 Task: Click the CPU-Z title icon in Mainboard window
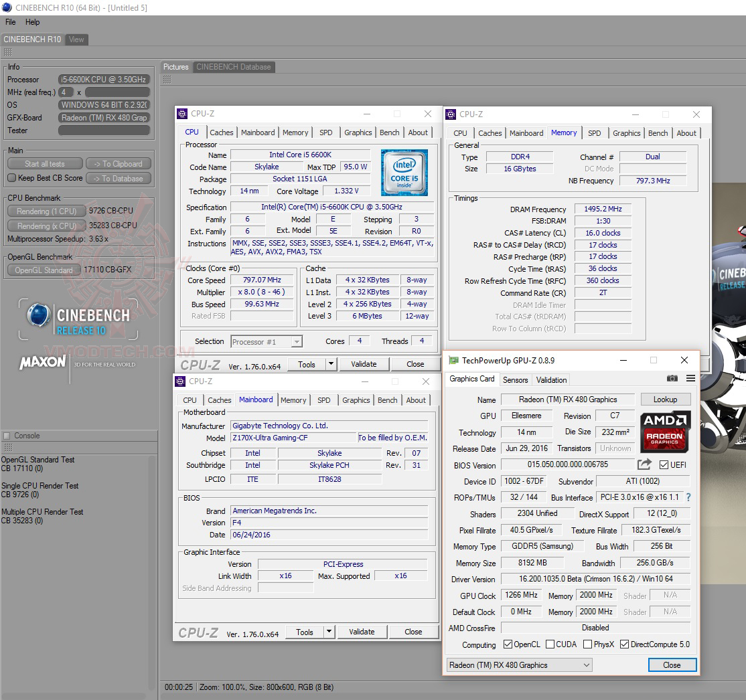180,381
